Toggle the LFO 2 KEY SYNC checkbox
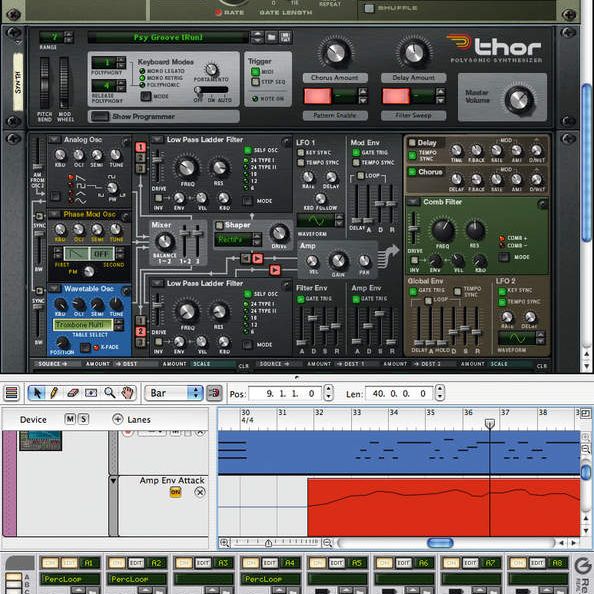This screenshot has width=594, height=594. [x=502, y=291]
